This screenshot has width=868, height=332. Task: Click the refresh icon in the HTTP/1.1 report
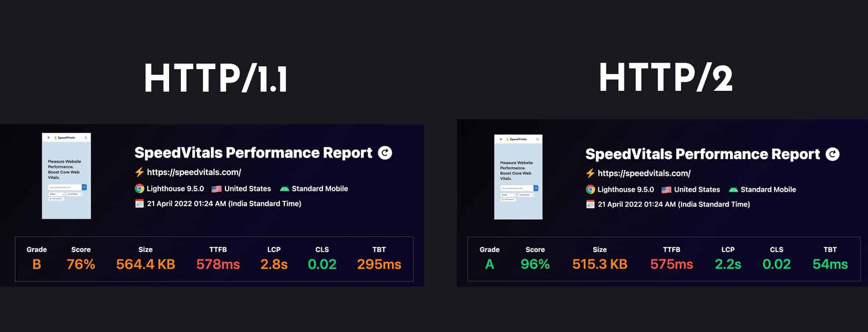click(x=385, y=153)
